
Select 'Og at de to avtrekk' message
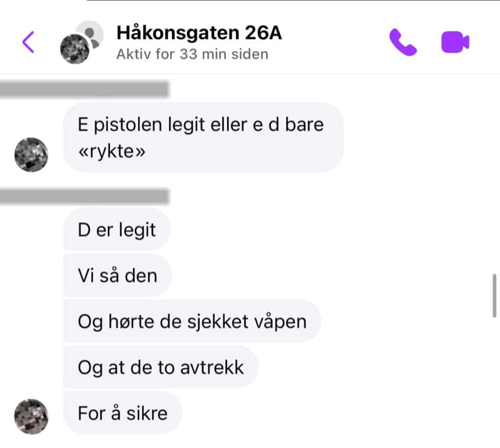click(161, 367)
